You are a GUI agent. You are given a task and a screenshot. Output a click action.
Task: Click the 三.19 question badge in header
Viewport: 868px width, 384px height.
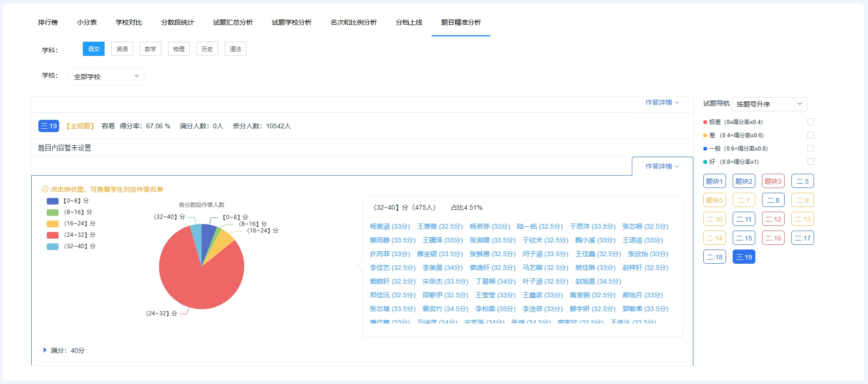(49, 126)
